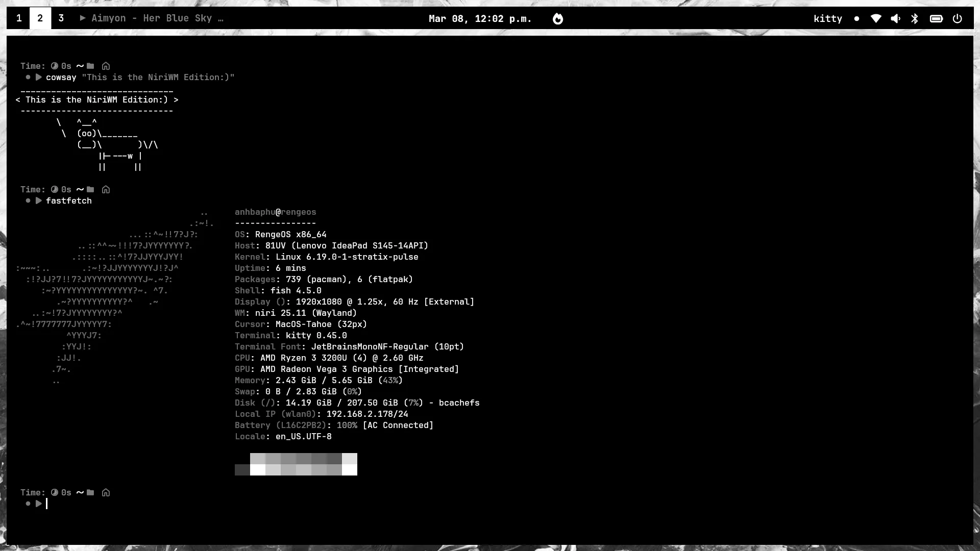Switch to workspace 3
This screenshot has height=551, width=980.
tap(61, 18)
